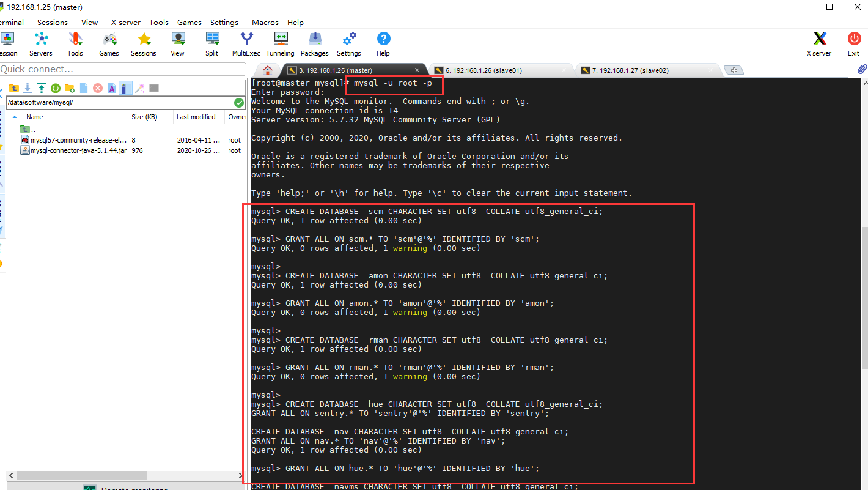Upload files to current folder icon
868x490 pixels.
tap(42, 89)
